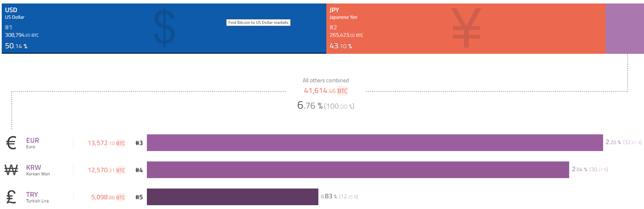Click the 13,572.10 BTC euro volume

(106, 143)
